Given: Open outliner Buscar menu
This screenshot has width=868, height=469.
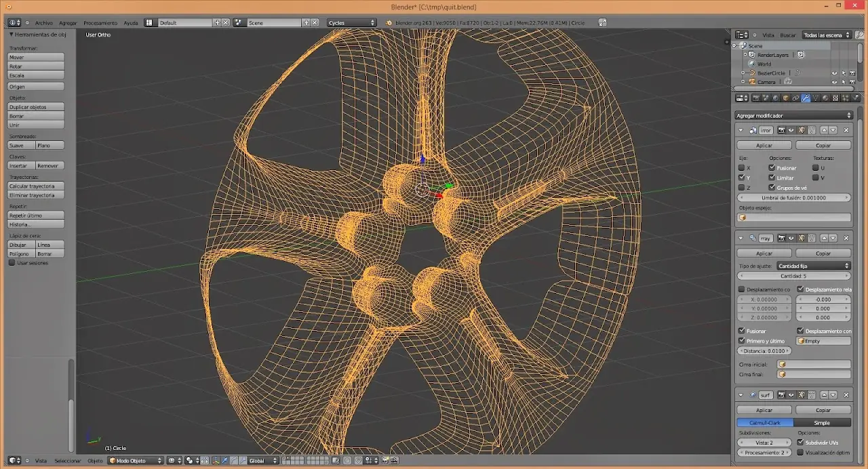Looking at the screenshot, I should point(788,35).
